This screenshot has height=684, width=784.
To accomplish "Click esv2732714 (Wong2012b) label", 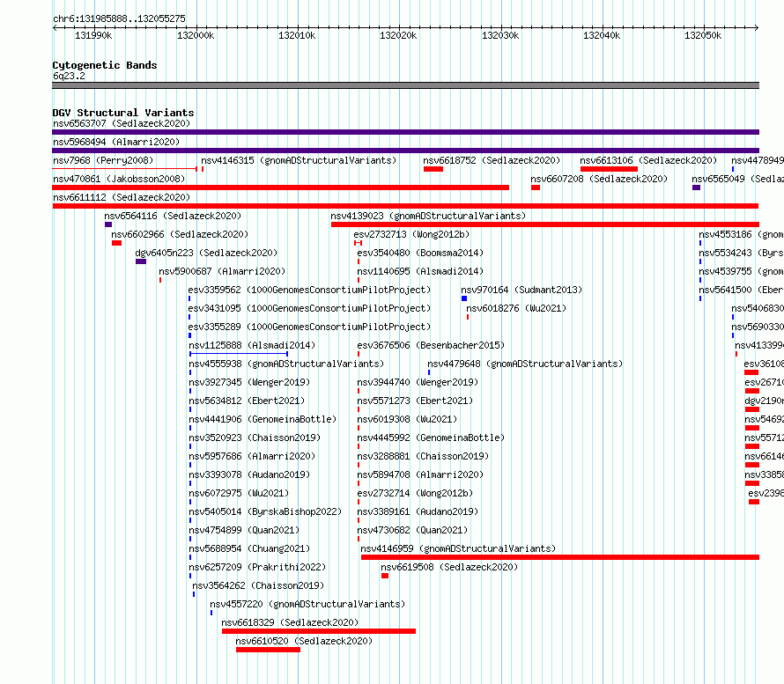I will point(415,493).
